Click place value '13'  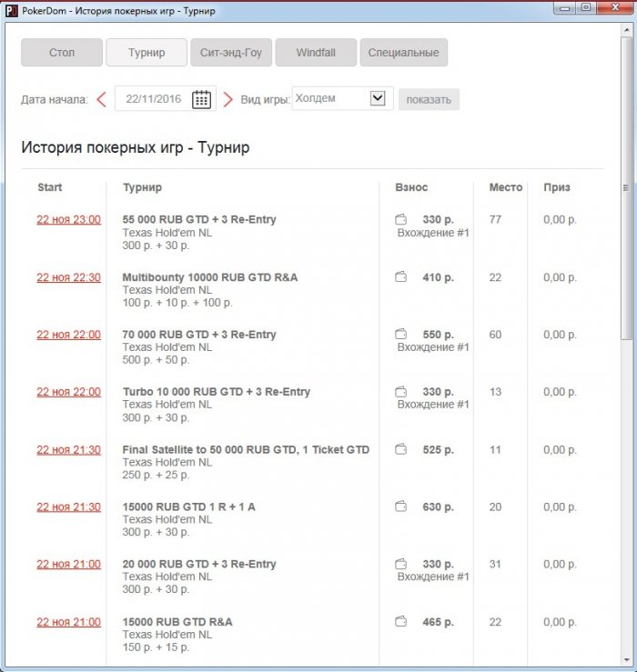pos(495,392)
